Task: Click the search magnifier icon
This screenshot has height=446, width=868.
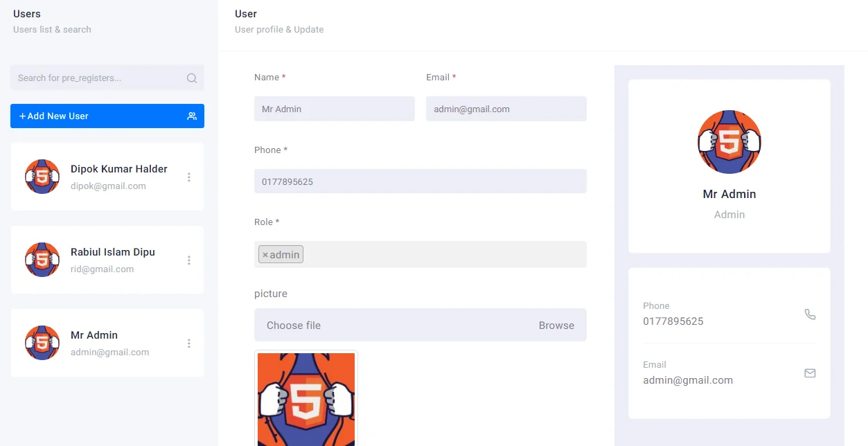Action: point(192,78)
